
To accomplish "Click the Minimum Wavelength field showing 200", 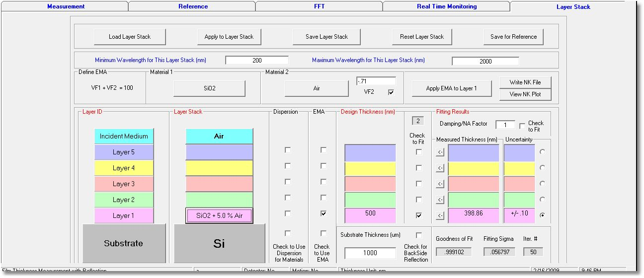I will coord(257,61).
